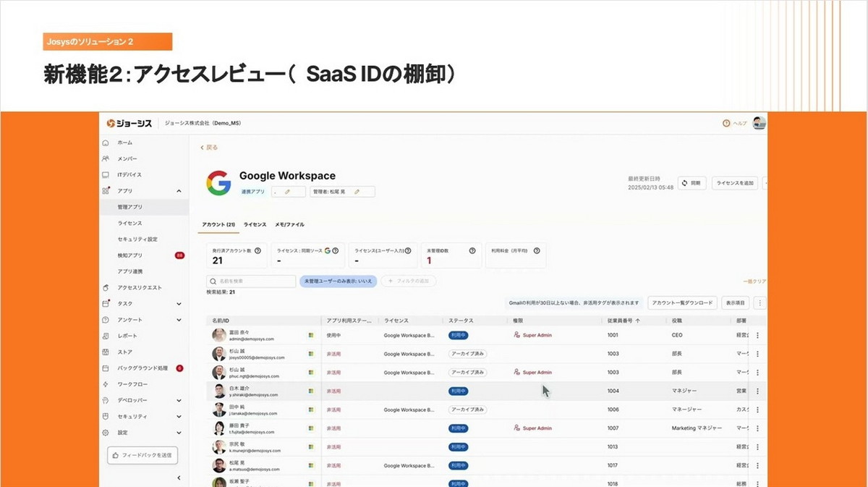Click the help icon on the 未管理ID数 card
The height and width of the screenshot is (487, 868).
[472, 250]
